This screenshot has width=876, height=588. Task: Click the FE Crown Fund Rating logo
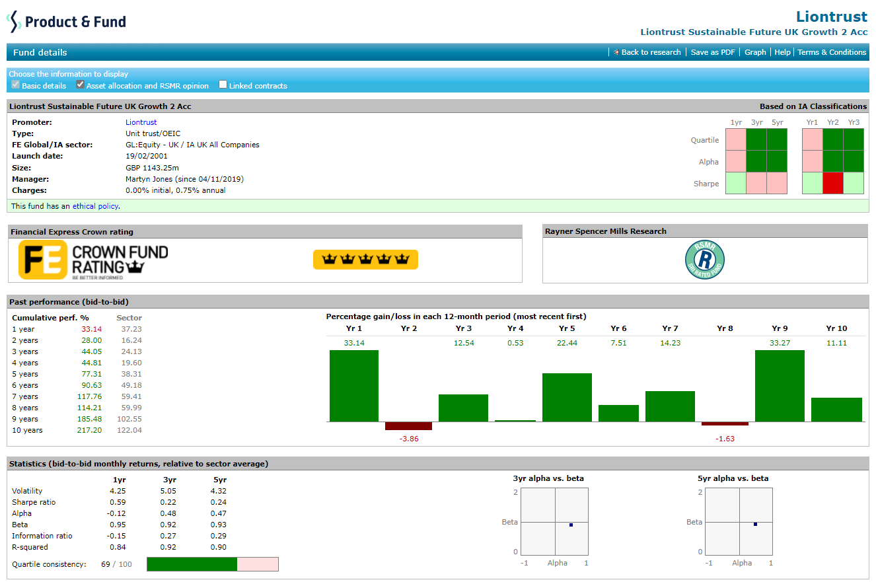coord(93,260)
